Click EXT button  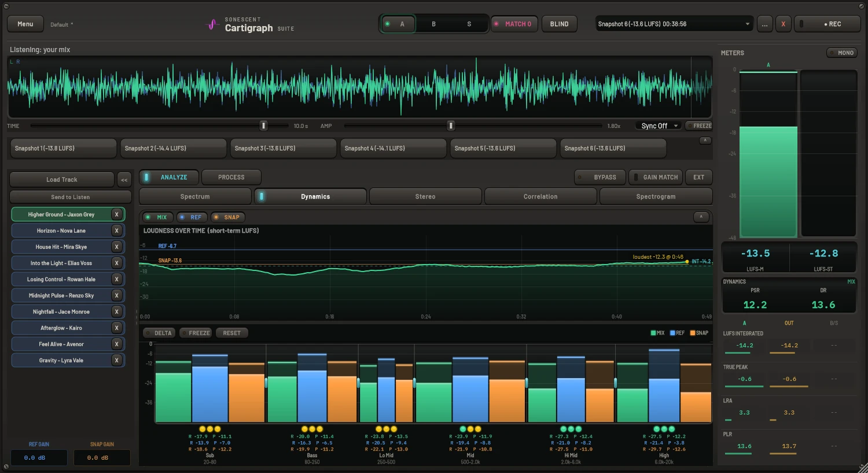(x=699, y=177)
